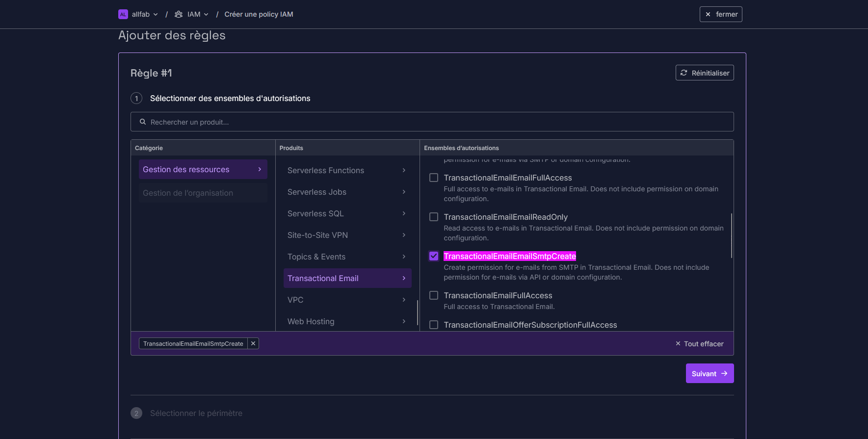Select Transactional Email product
The image size is (868, 439).
point(347,278)
